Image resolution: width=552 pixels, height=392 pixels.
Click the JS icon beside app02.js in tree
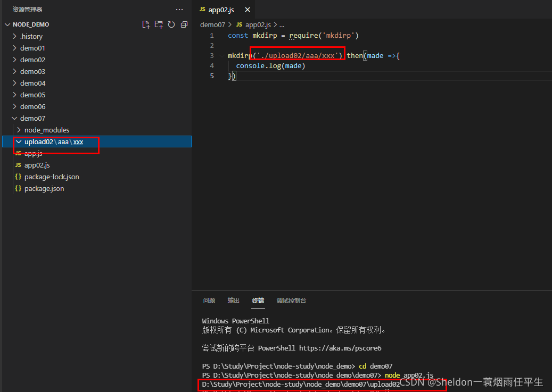[x=18, y=165]
